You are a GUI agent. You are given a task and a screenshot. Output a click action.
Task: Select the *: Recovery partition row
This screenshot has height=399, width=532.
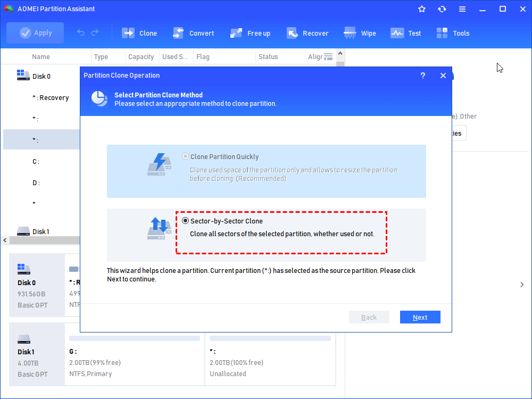(41, 98)
